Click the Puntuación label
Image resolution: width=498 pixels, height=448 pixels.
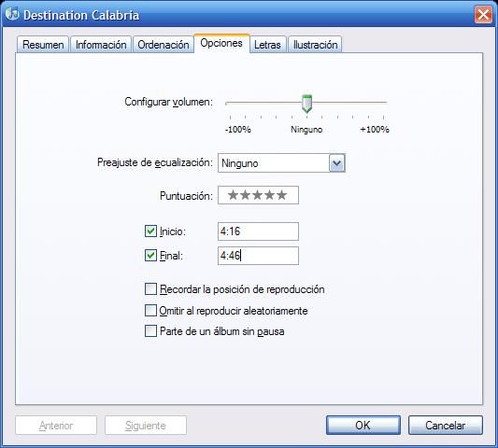pyautogui.click(x=186, y=196)
